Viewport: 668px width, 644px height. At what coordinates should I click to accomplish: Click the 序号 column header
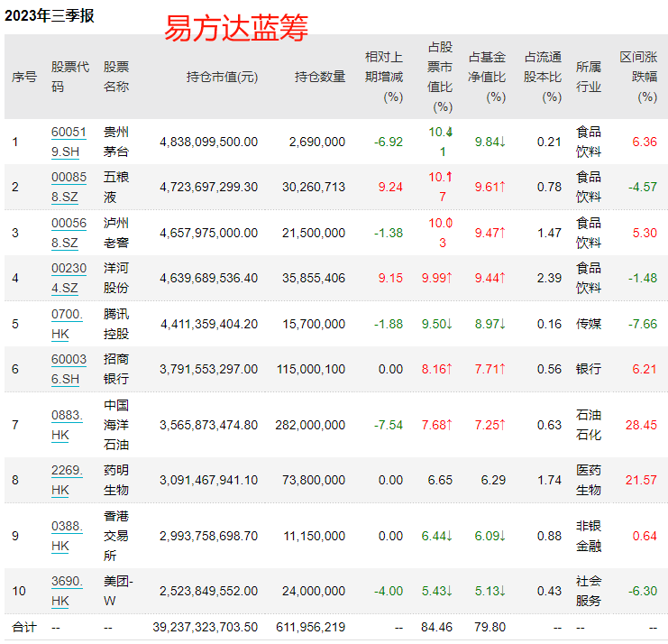(24, 78)
